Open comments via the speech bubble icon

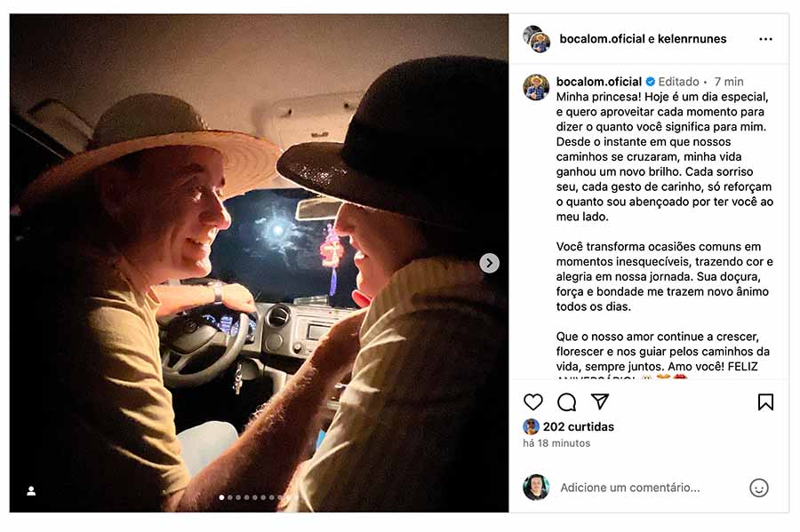(x=566, y=401)
